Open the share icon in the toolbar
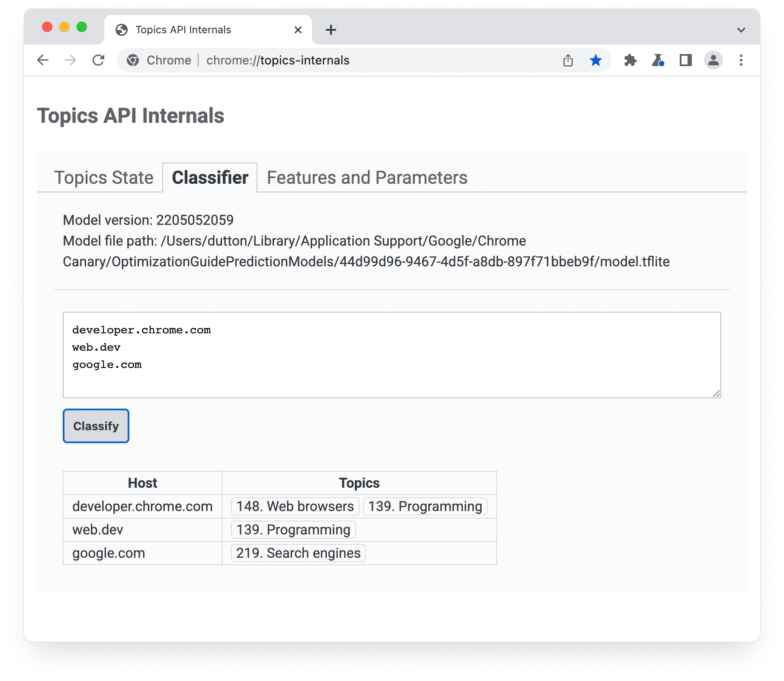784x681 pixels. 568,60
